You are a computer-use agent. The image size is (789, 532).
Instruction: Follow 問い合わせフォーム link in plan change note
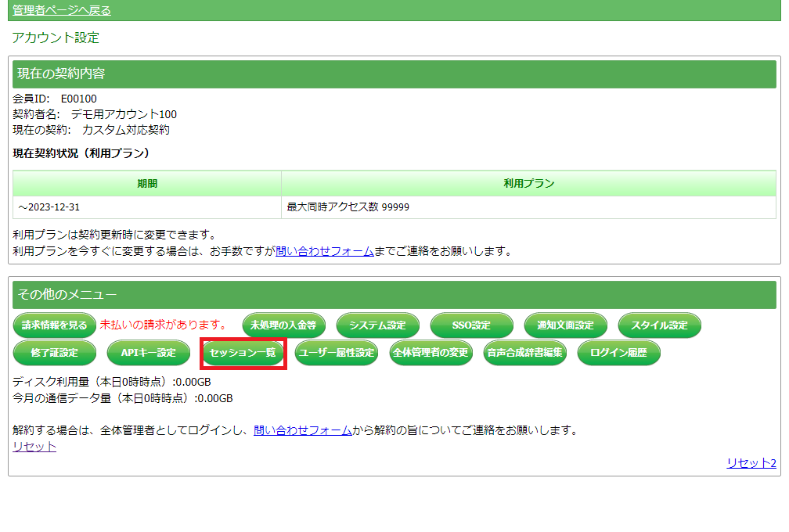(x=325, y=251)
